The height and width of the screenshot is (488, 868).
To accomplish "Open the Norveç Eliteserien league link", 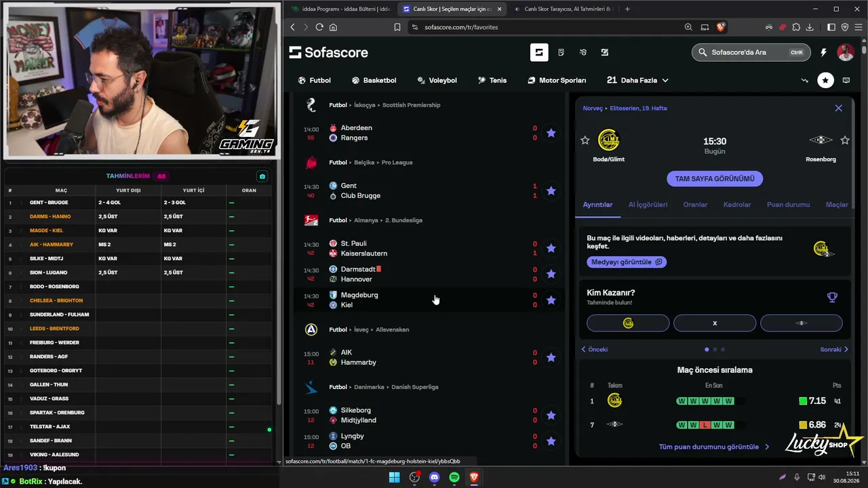I will (625, 108).
